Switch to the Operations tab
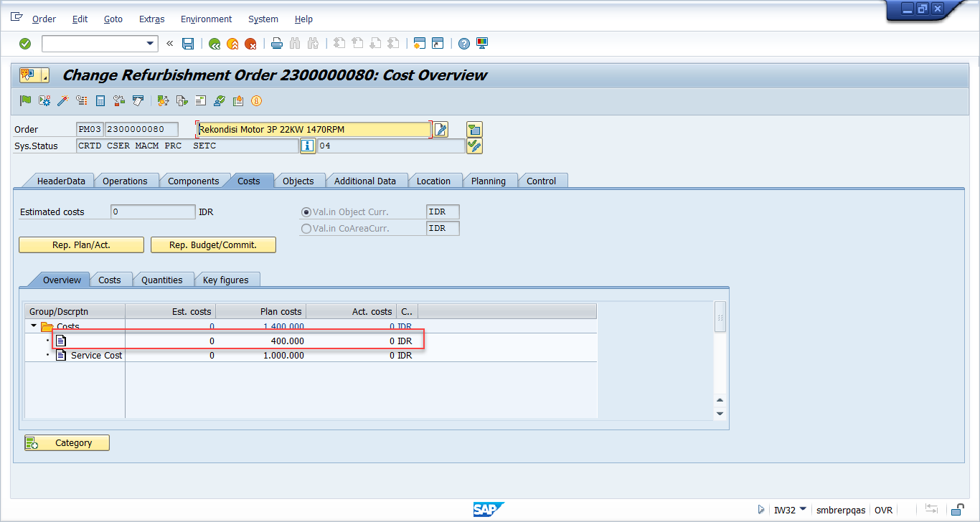 125,181
